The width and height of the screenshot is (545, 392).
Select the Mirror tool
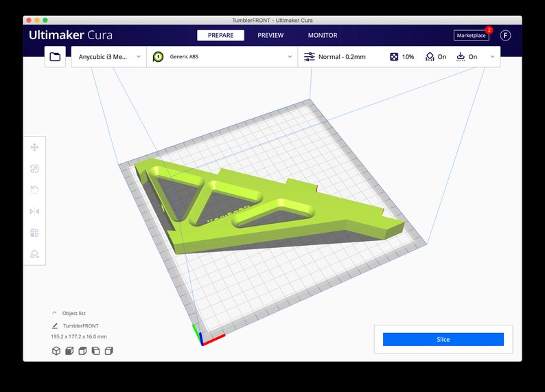pos(34,211)
